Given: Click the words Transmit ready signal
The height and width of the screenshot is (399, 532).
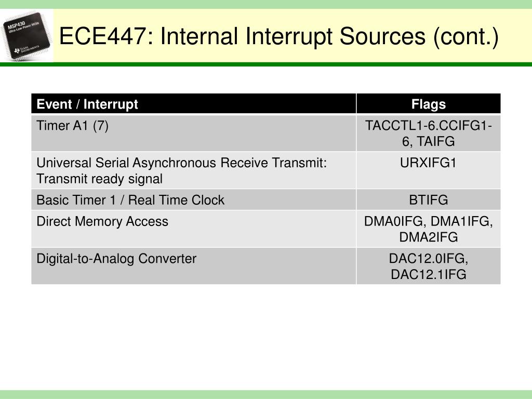Looking at the screenshot, I should pyautogui.click(x=99, y=179).
